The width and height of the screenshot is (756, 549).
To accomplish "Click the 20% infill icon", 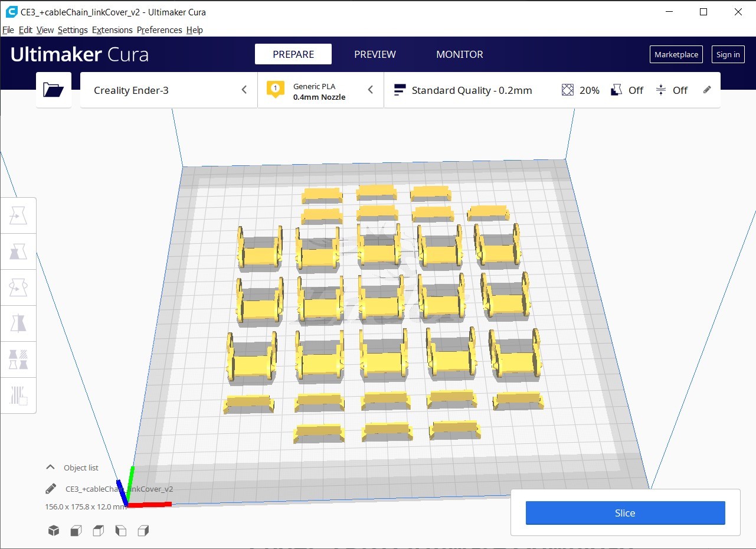I will click(568, 90).
